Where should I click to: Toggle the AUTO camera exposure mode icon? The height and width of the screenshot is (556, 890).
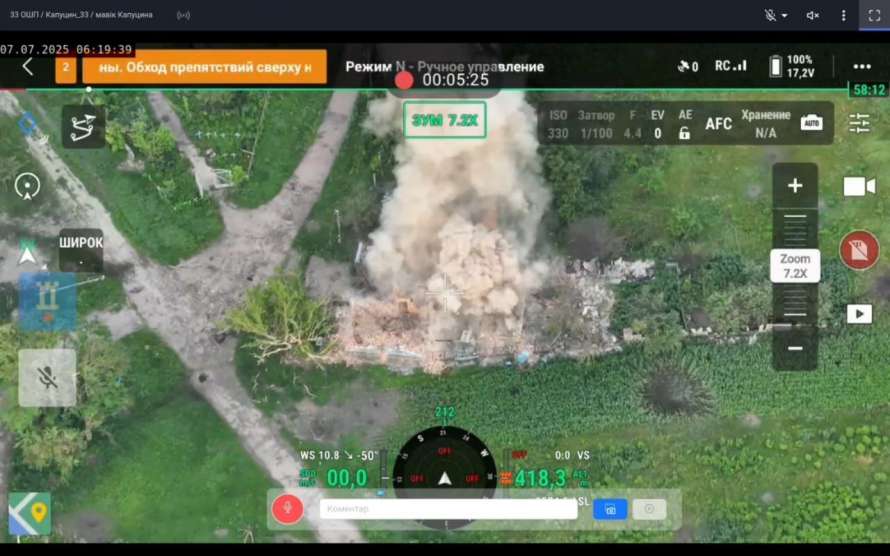pos(812,123)
